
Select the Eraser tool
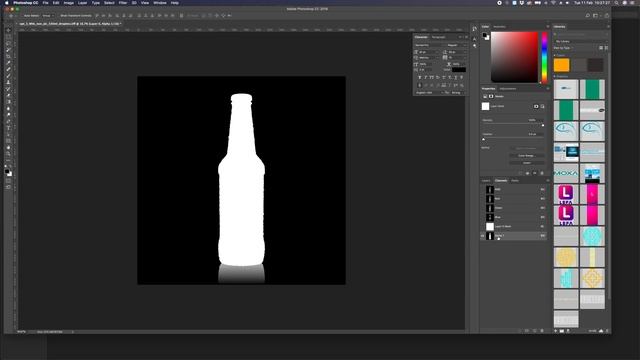click(x=8, y=96)
